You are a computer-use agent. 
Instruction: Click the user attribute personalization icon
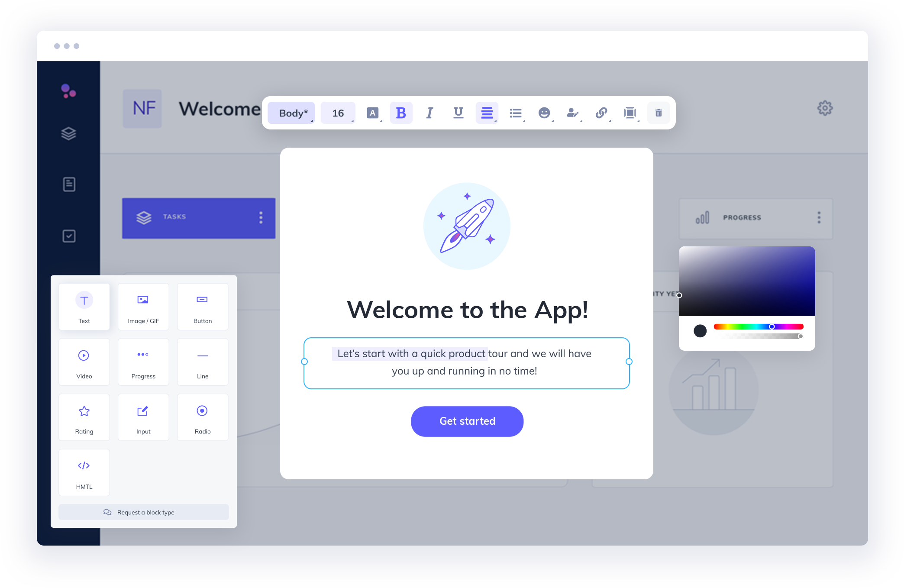coord(572,113)
